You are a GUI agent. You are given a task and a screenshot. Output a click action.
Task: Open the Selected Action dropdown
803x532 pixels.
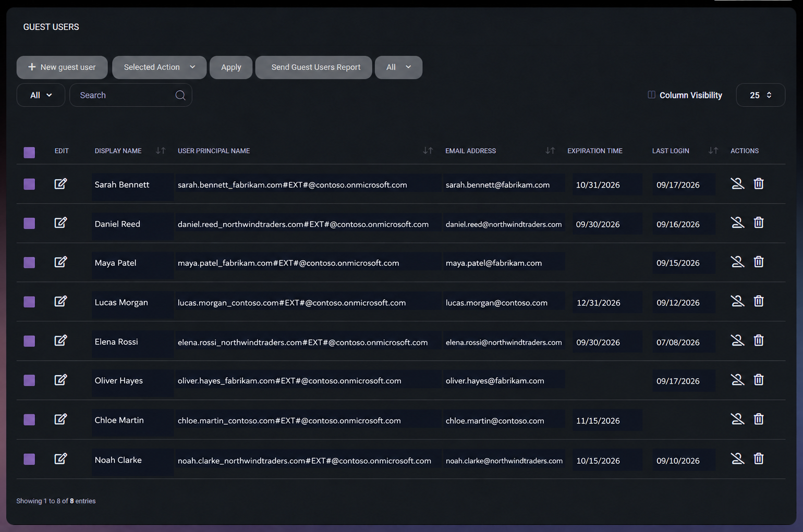(159, 67)
